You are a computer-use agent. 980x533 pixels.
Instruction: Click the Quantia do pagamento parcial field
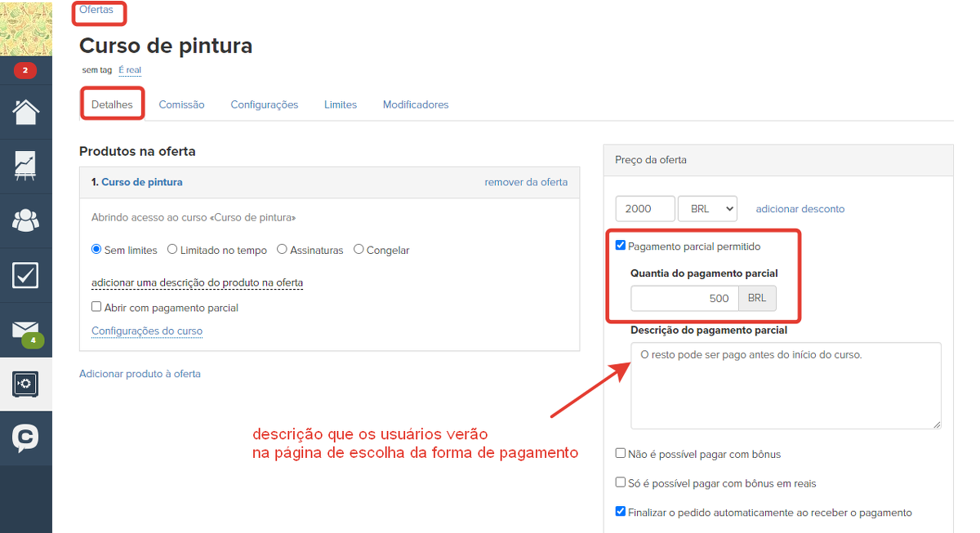[684, 299]
